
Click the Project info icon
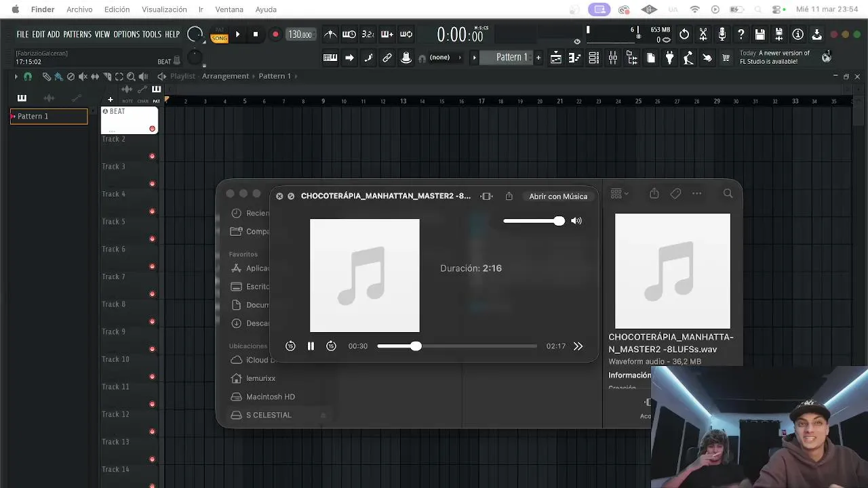click(x=798, y=35)
